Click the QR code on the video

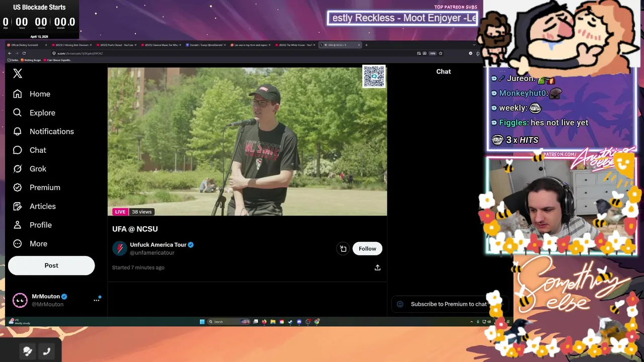pyautogui.click(x=374, y=76)
